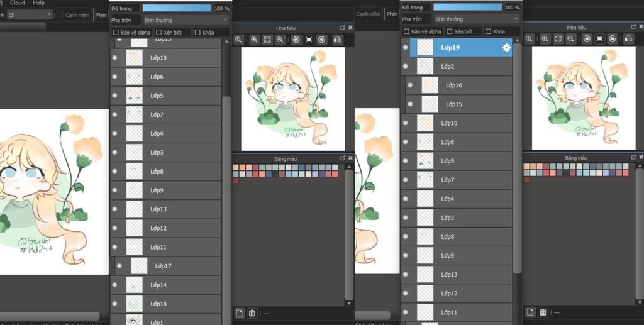Reset canvas rotation in right navigator
Viewport: 644px width, 325px height.
click(x=599, y=39)
